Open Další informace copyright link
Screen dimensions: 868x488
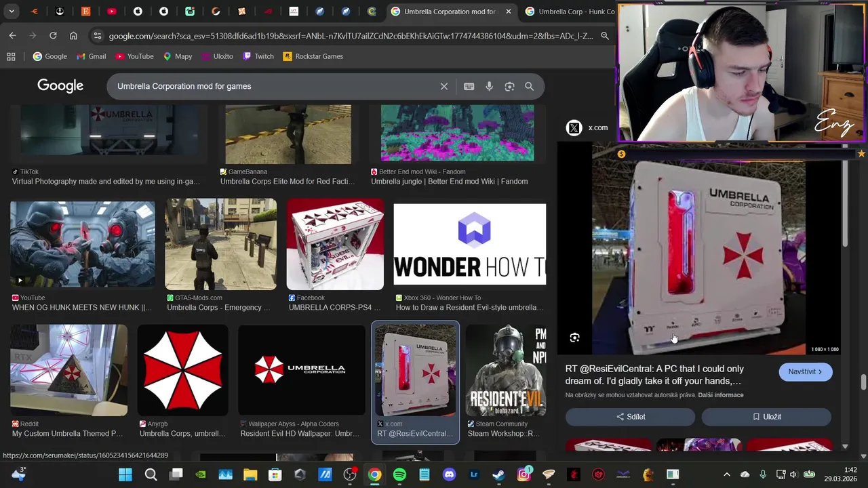(x=721, y=395)
